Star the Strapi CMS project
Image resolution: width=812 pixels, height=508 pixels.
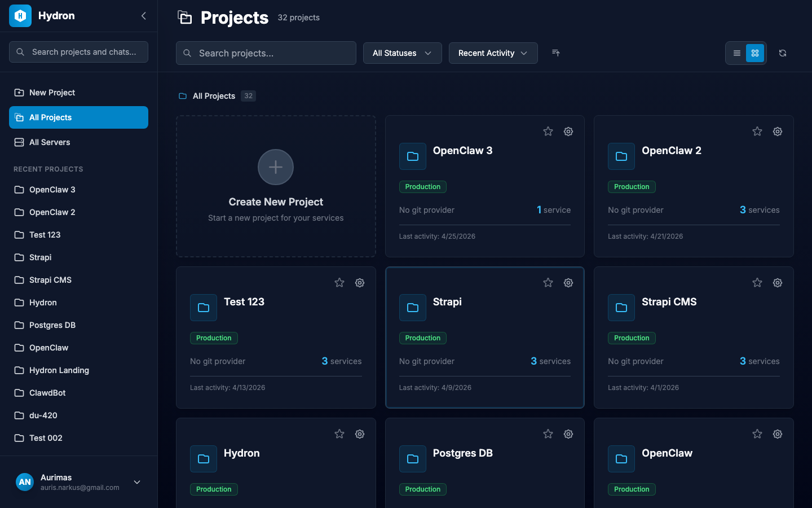point(757,283)
